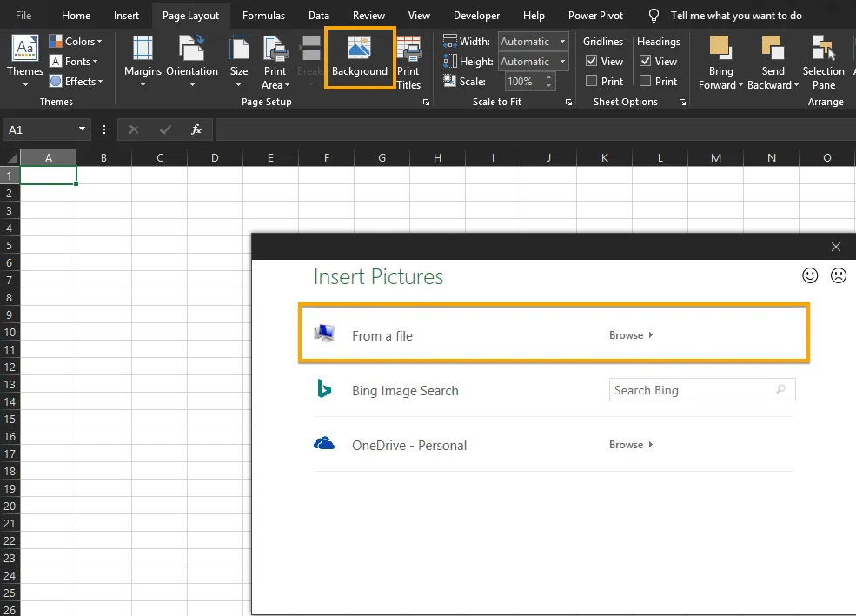Switch to the Developer tab
The width and height of the screenshot is (856, 616).
(x=476, y=16)
